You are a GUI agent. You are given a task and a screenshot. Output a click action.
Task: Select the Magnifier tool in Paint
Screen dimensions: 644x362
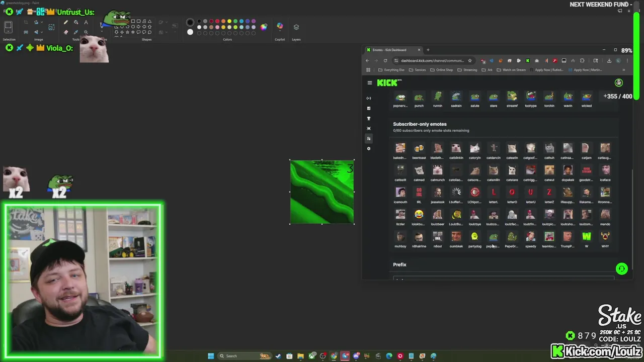86,32
